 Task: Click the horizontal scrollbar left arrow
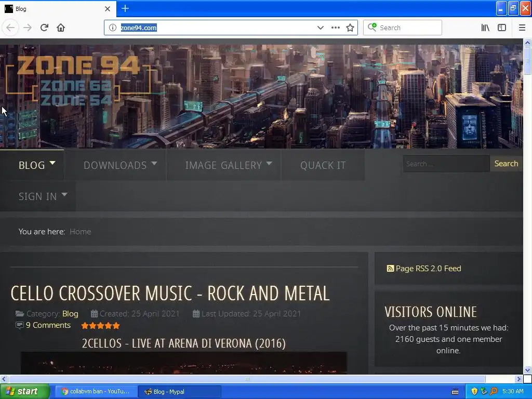[4, 379]
